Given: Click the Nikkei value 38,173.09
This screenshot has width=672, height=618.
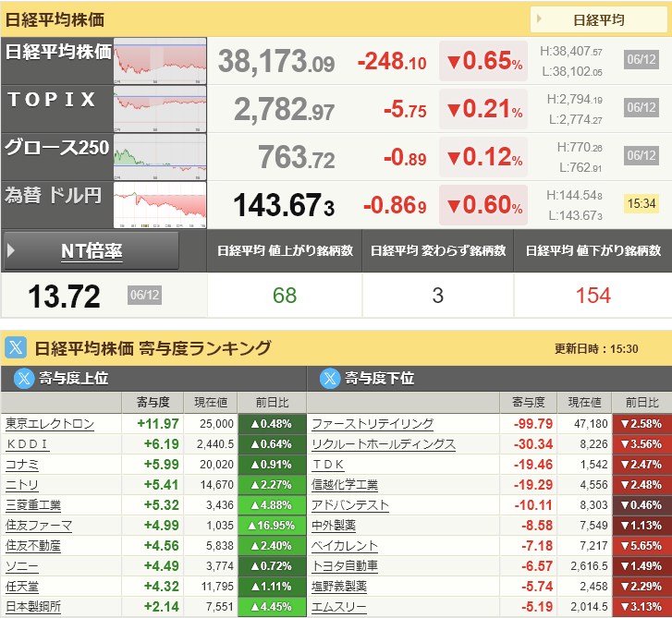Looking at the screenshot, I should [x=276, y=61].
